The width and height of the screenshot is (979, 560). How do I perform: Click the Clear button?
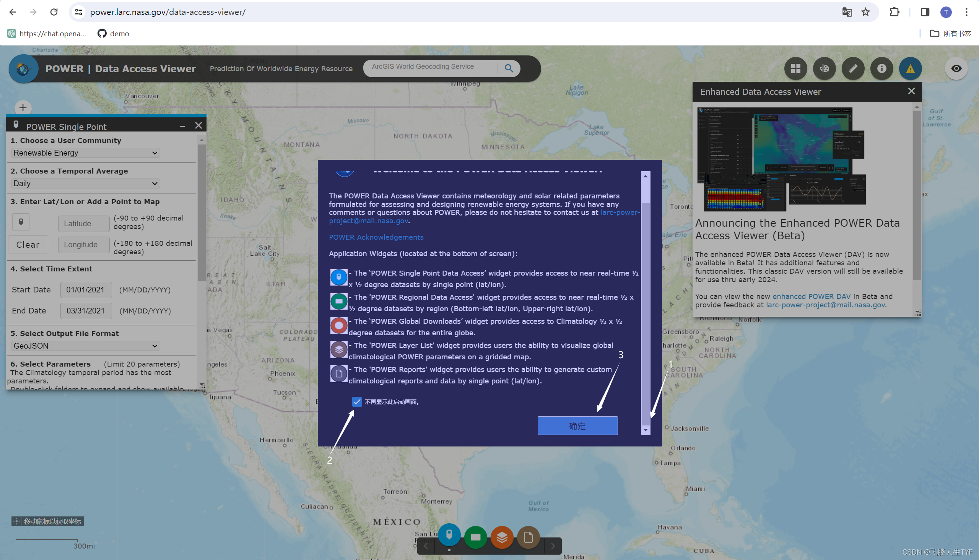click(28, 245)
